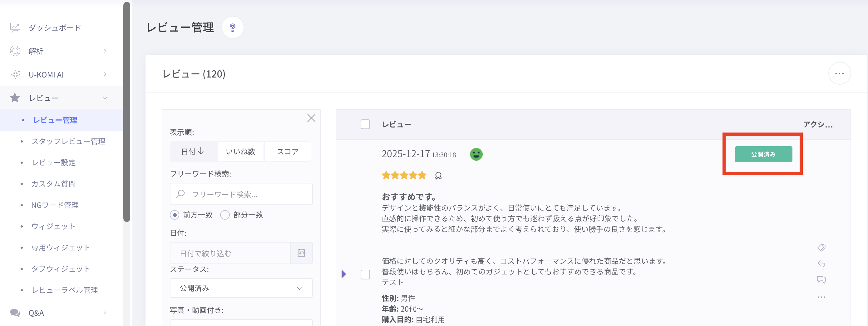This screenshot has width=868, height=326.
Task: Click the badge icon next to stars
Action: pos(438,176)
